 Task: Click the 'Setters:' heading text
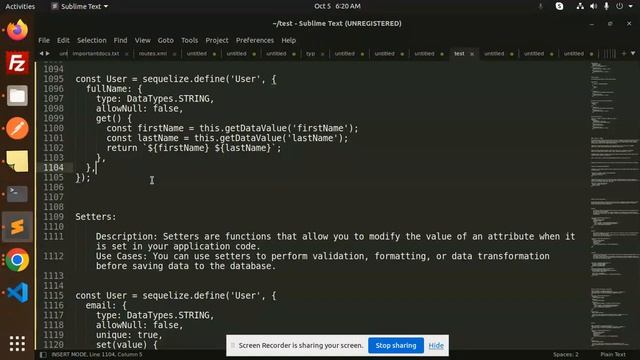[96, 217]
